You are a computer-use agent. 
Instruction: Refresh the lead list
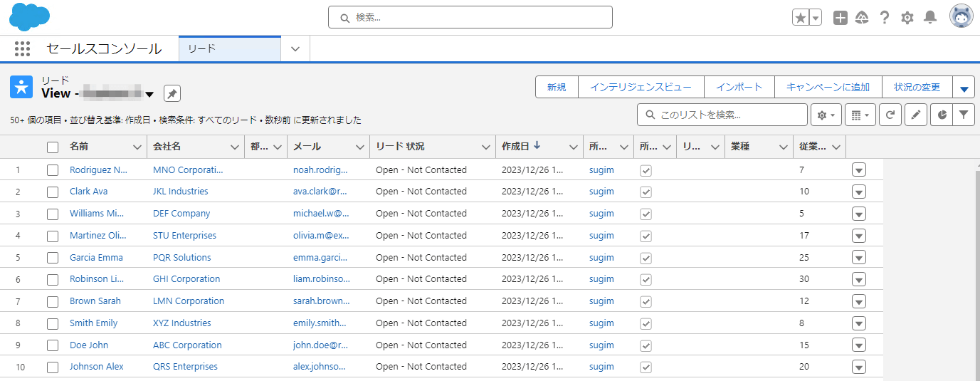pos(890,115)
